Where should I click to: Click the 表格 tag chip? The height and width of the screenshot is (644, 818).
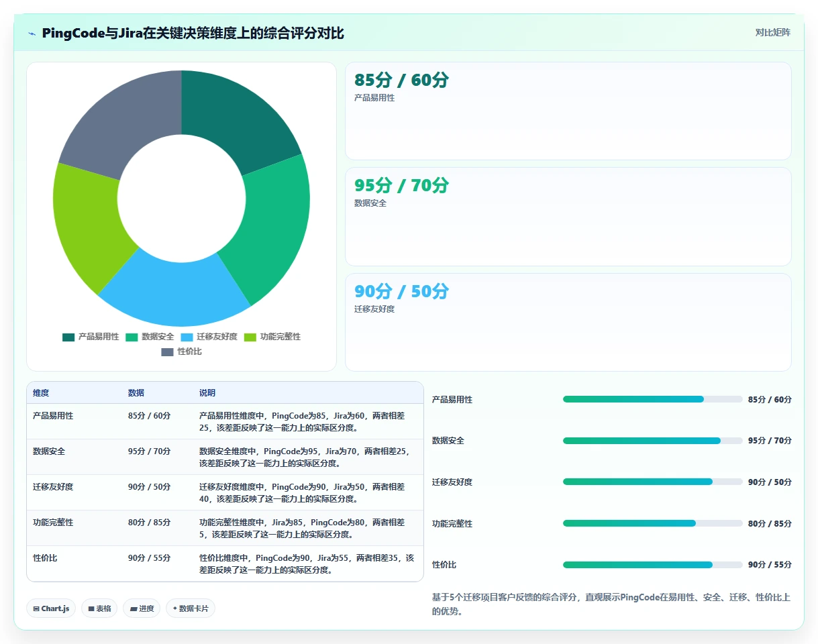click(99, 608)
